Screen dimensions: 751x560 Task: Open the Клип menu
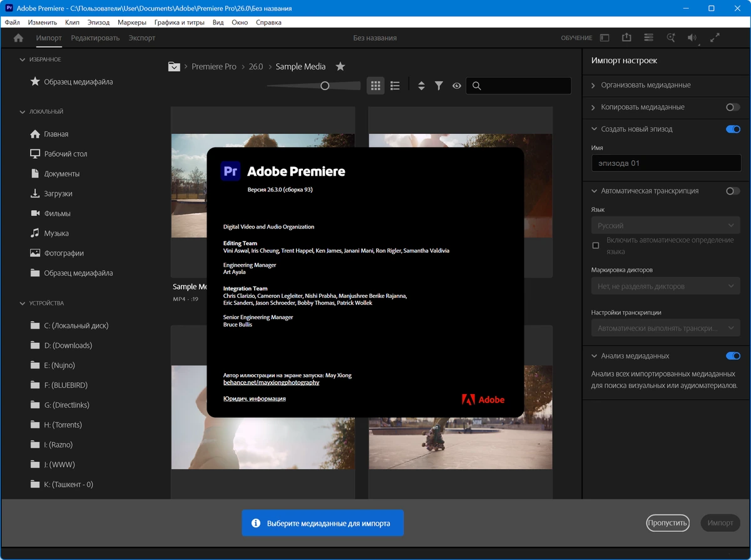coord(72,23)
